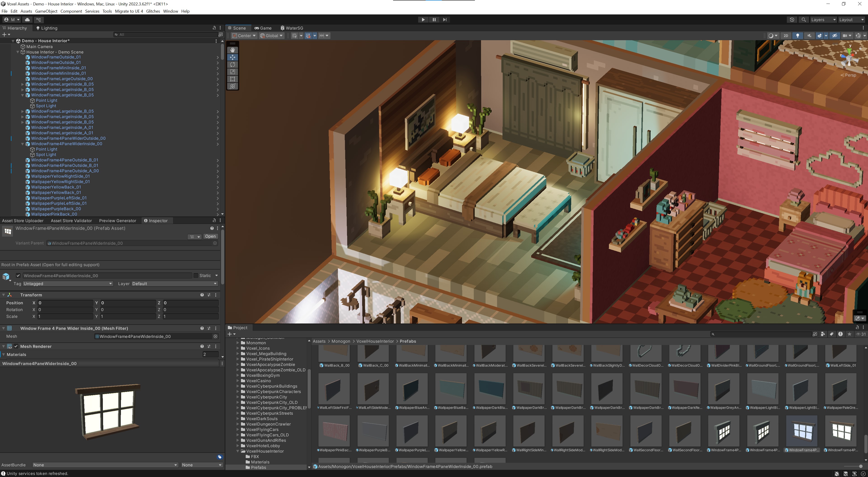Select the Rotate tool in the scene toolbar
The height and width of the screenshot is (477, 868).
233,64
